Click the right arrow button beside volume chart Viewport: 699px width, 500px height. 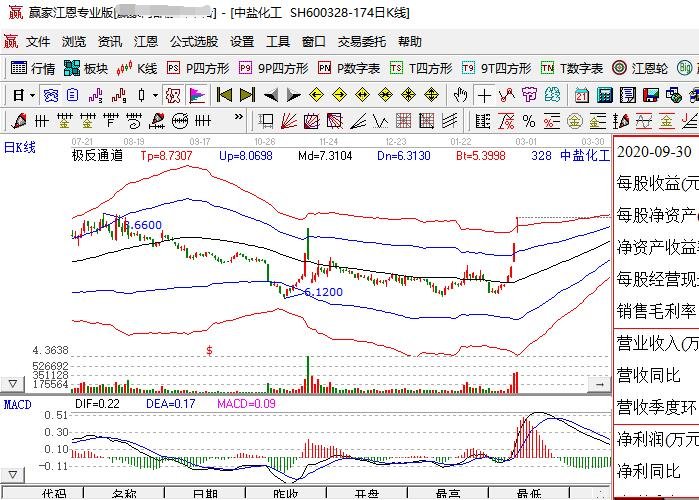pyautogui.click(x=599, y=384)
